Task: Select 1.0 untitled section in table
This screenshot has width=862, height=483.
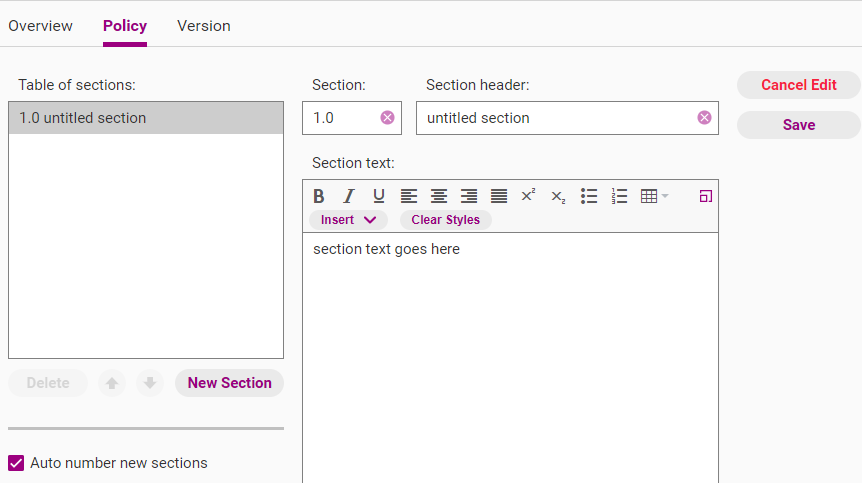Action: 145,118
